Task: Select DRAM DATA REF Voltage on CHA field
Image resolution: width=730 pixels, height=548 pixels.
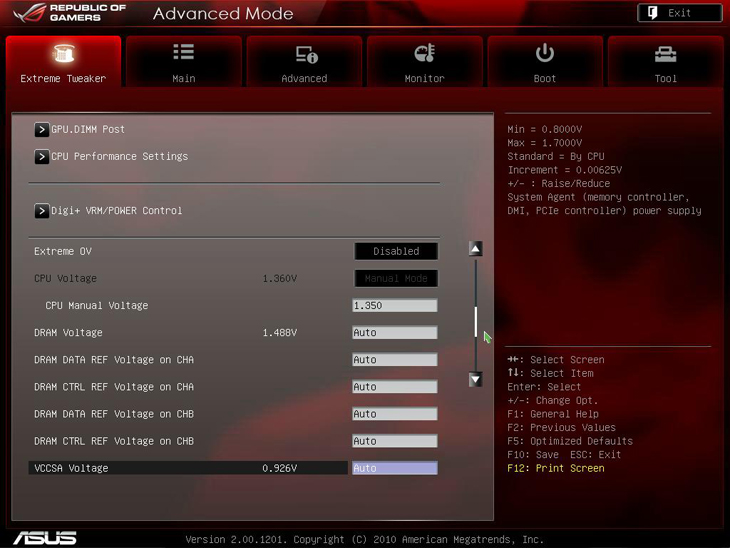Action: tap(394, 360)
